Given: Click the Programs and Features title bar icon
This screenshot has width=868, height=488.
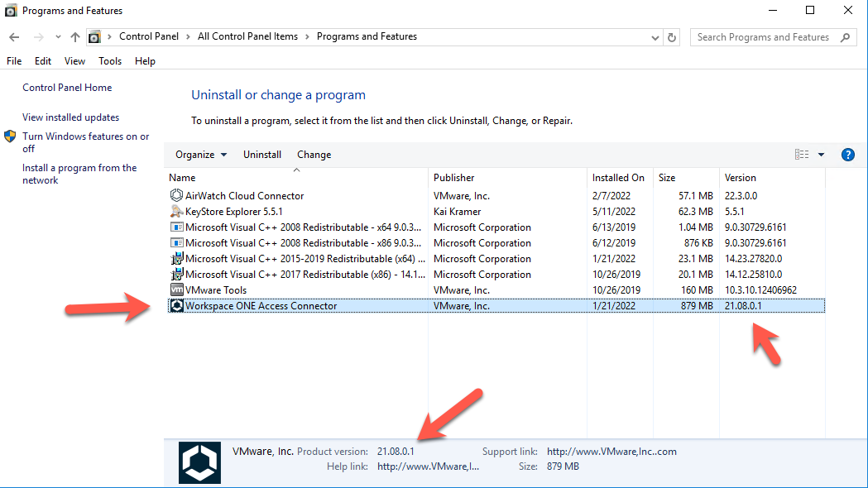Looking at the screenshot, I should coord(11,11).
